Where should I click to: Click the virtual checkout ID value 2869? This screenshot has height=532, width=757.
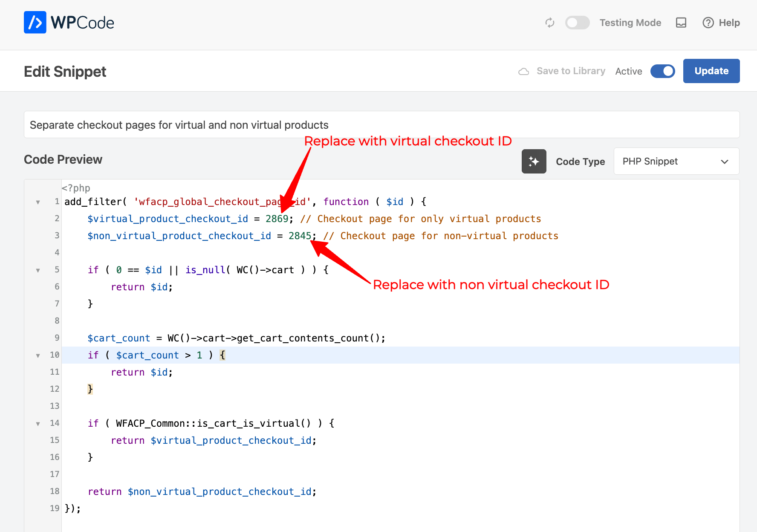[x=277, y=219]
